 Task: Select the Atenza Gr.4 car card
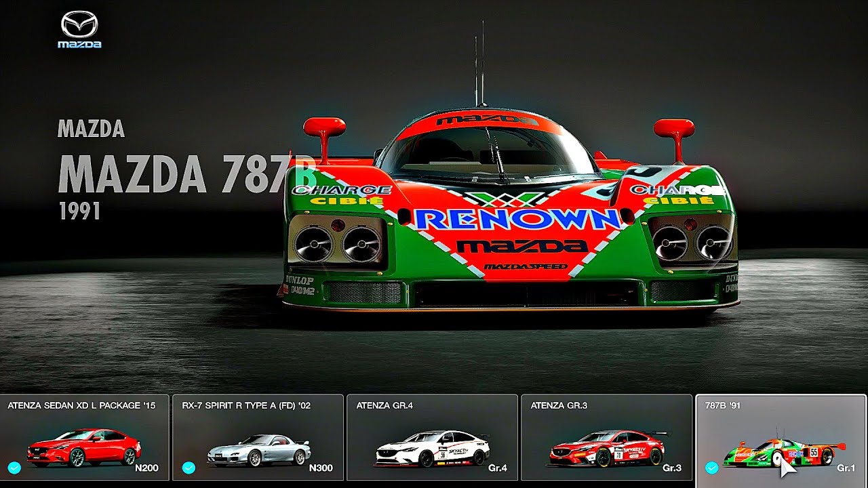(432, 438)
